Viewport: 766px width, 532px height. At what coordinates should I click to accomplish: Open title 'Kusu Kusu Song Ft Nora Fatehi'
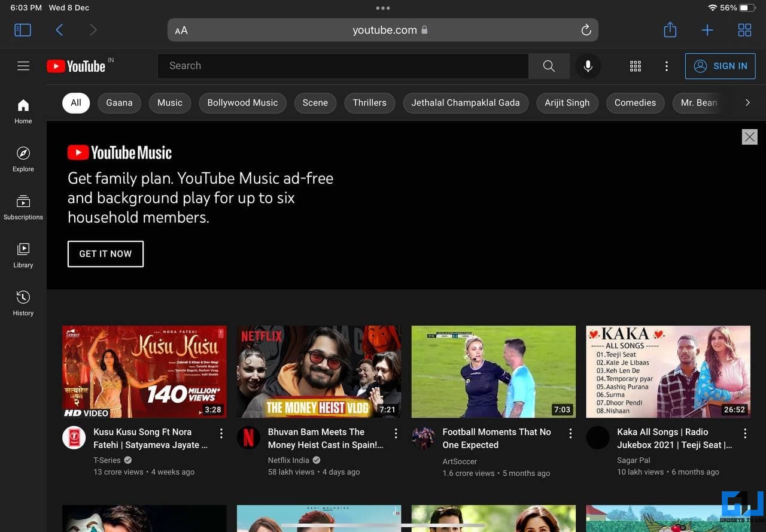point(151,439)
